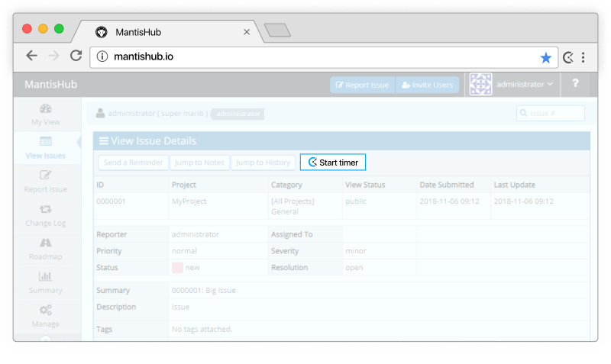Open a new browser tab
Image resolution: width=611 pixels, height=364 pixels.
coord(277,30)
